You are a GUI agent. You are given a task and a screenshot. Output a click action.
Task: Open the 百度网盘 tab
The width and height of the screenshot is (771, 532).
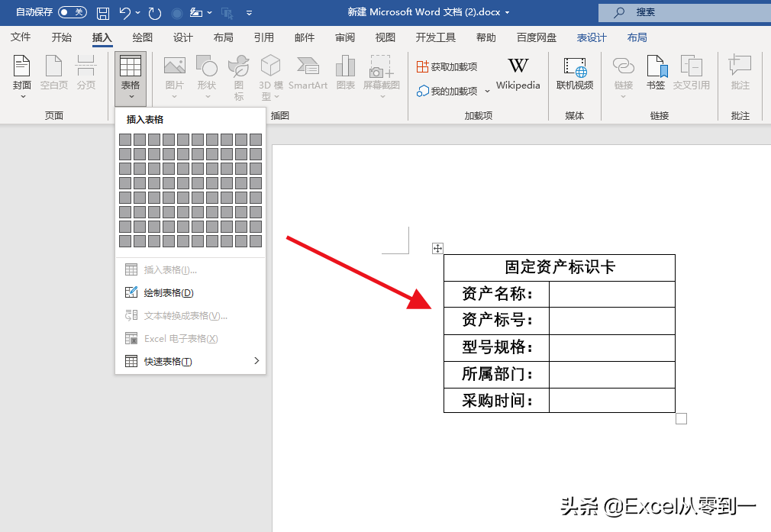point(537,37)
